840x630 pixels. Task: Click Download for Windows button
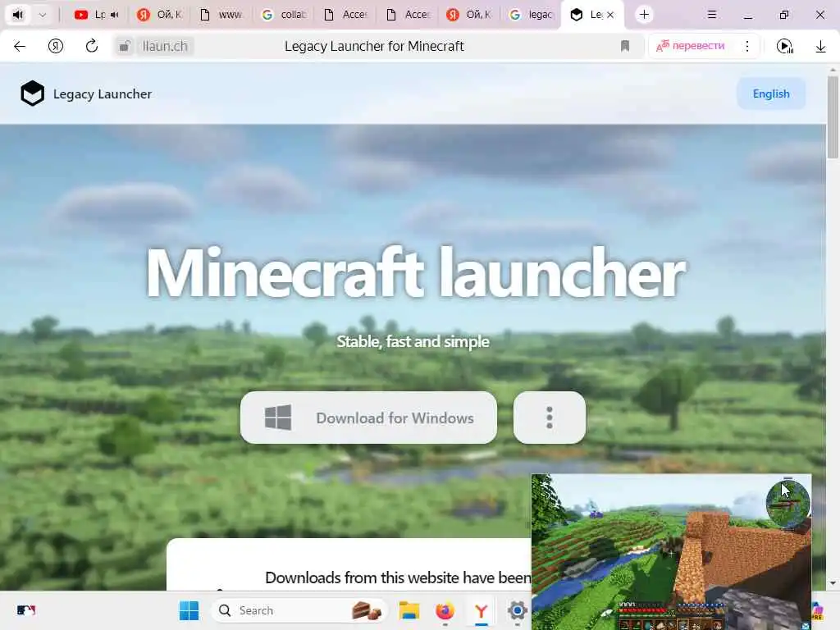(x=368, y=418)
